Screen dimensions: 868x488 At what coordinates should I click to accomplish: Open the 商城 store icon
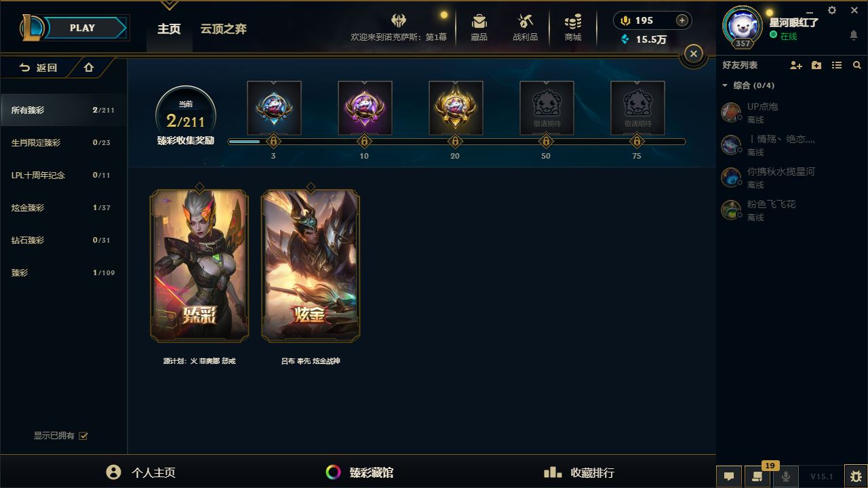(x=573, y=28)
